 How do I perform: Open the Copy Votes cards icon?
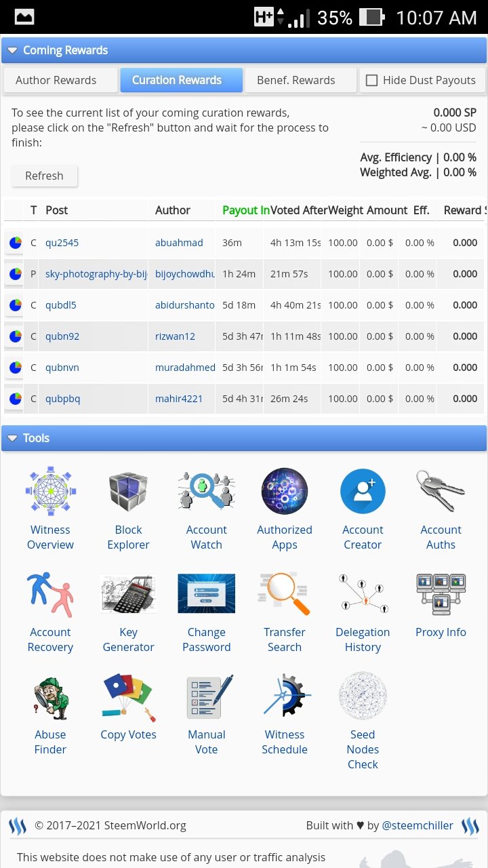(128, 696)
